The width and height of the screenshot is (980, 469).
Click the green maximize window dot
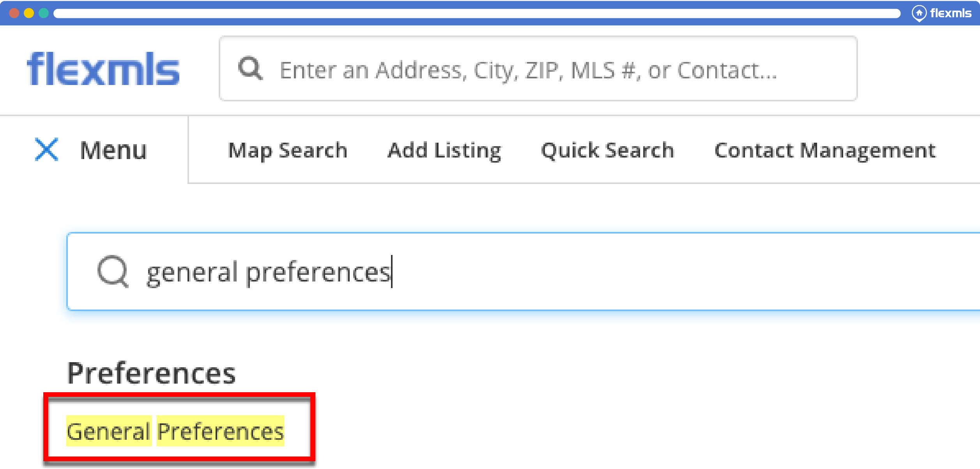(44, 13)
